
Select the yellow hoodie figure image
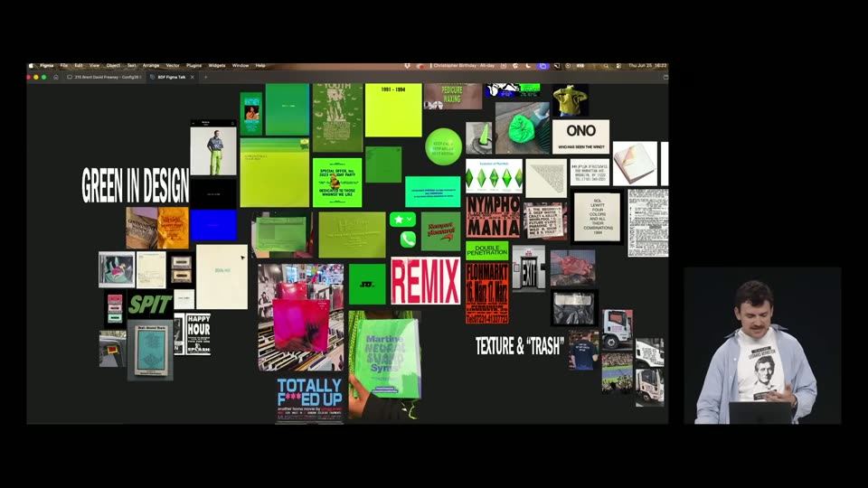[570, 100]
